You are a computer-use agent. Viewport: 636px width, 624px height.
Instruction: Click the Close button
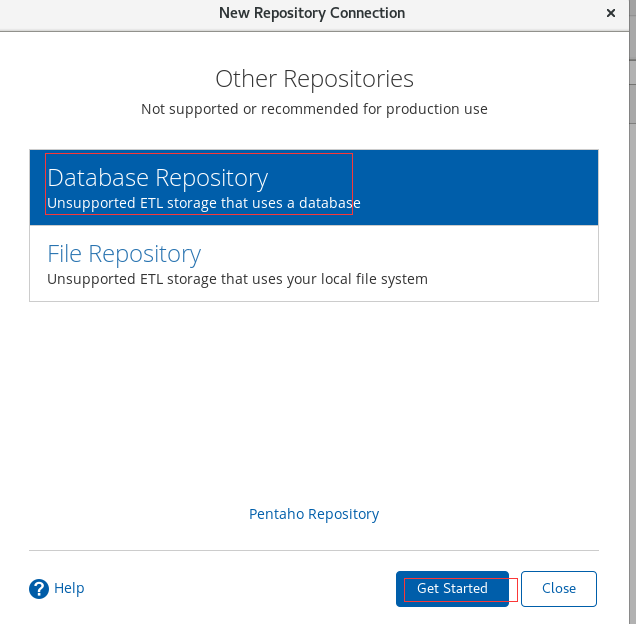(x=559, y=589)
